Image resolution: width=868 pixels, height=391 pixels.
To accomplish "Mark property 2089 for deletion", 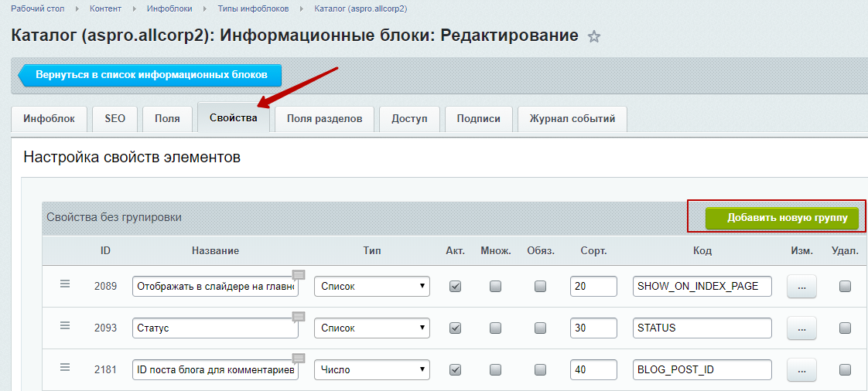I will tap(845, 286).
